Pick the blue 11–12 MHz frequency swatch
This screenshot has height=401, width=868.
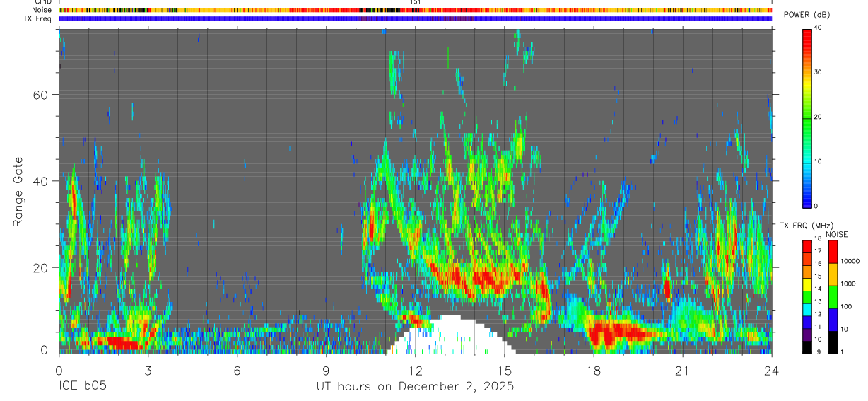pyautogui.click(x=807, y=321)
